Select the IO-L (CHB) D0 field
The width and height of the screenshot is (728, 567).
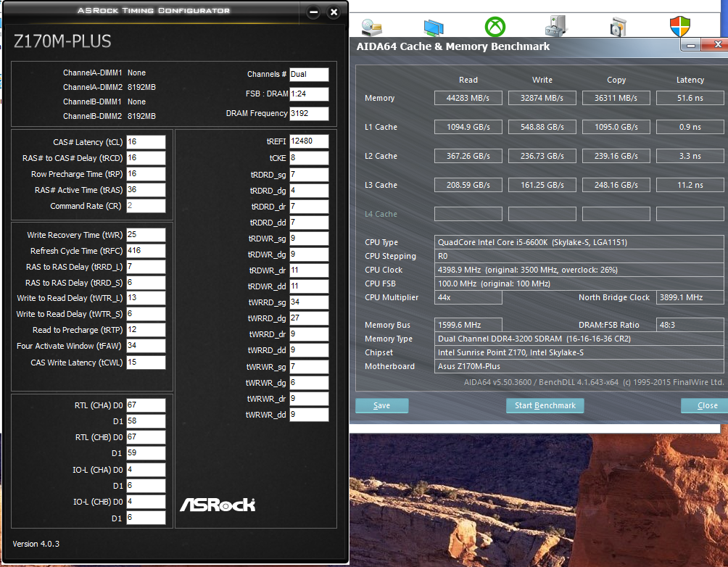[x=146, y=502]
